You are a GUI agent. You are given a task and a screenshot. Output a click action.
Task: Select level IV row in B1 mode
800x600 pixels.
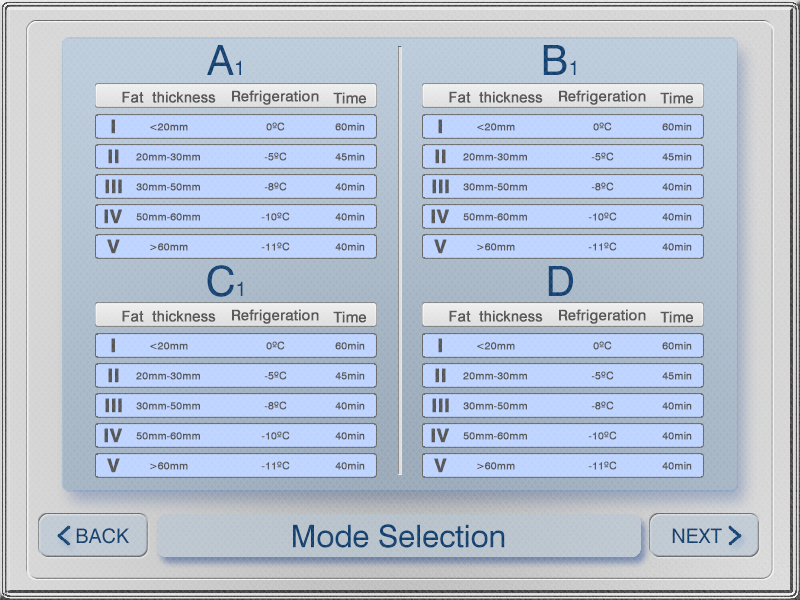click(x=562, y=217)
